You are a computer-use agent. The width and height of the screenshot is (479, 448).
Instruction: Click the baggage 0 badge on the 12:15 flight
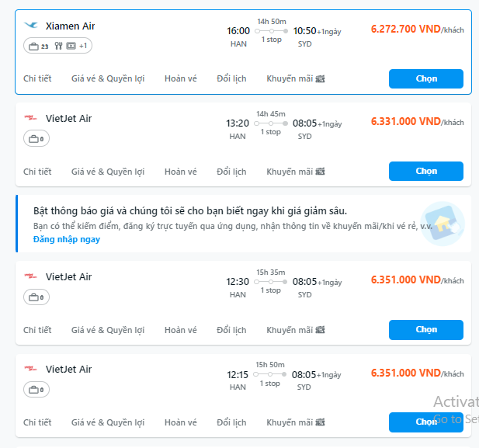[36, 390]
